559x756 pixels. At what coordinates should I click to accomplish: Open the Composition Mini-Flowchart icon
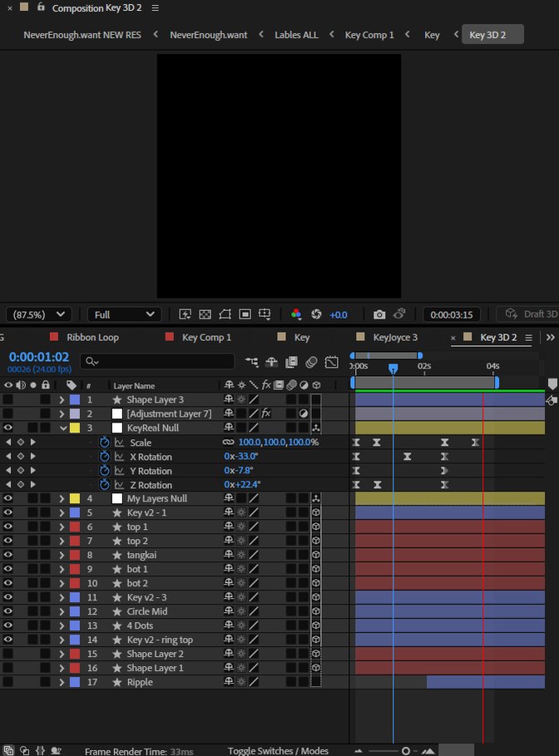(x=251, y=362)
